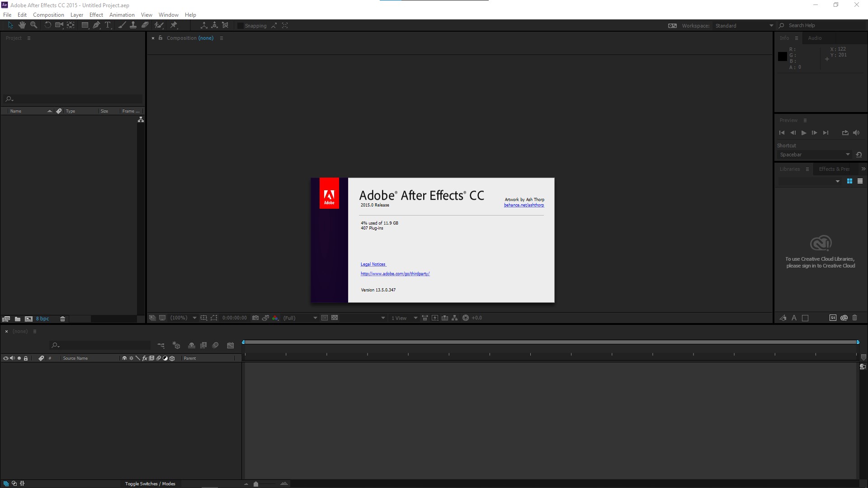Select the Zoom tool
This screenshot has height=488, width=868.
33,25
